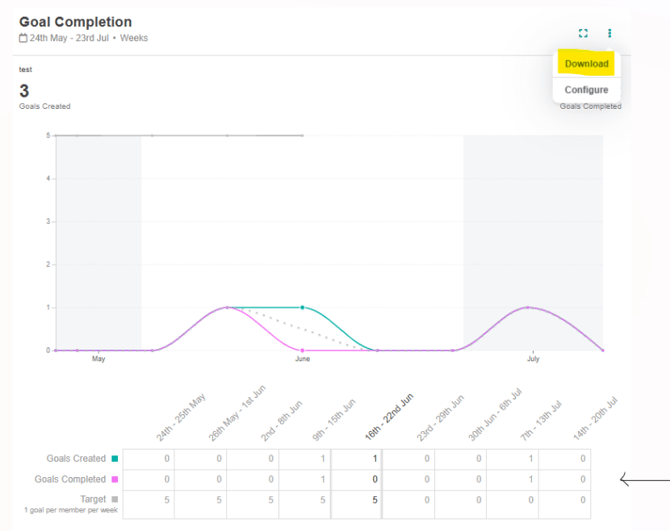
Task: Click the Goals Completed pink legend swatch
Action: [x=116, y=479]
